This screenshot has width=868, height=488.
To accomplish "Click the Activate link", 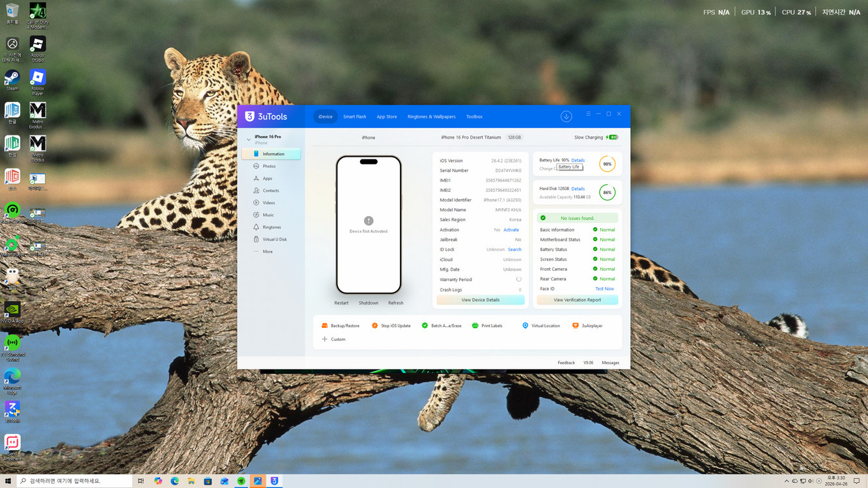I will coord(511,230).
